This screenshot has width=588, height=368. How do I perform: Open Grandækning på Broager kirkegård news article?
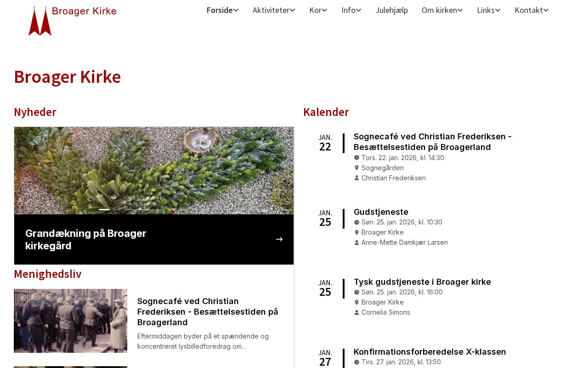[86, 239]
